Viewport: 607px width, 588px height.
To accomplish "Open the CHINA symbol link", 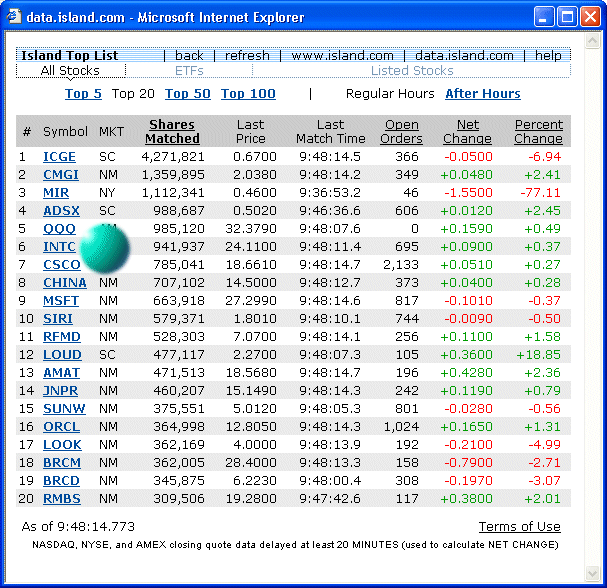I will click(x=65, y=283).
